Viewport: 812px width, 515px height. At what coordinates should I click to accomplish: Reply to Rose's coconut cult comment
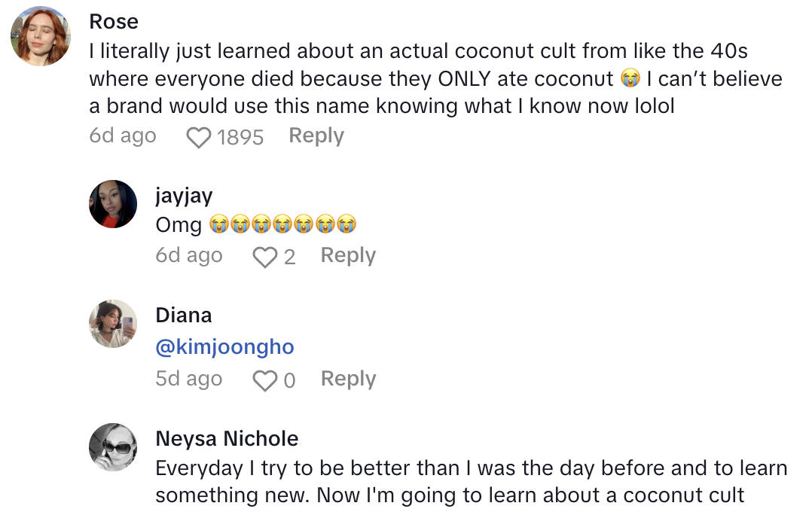coord(316,136)
